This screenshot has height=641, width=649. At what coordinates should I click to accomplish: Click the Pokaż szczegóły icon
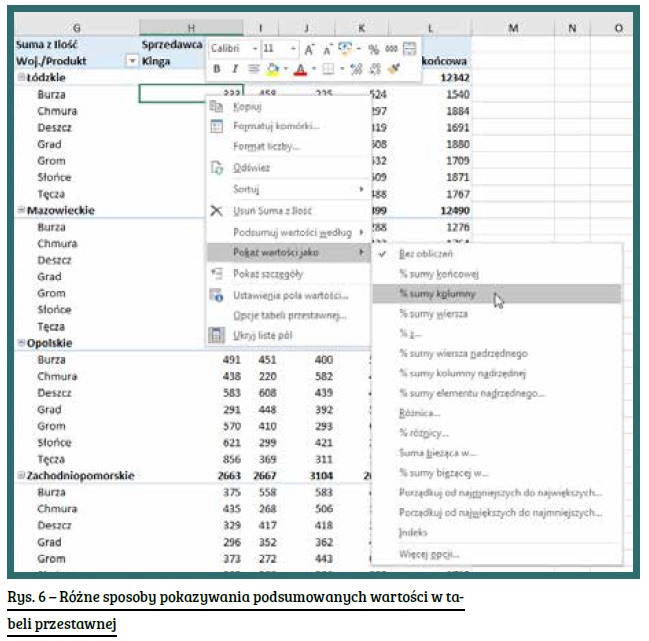tap(216, 274)
